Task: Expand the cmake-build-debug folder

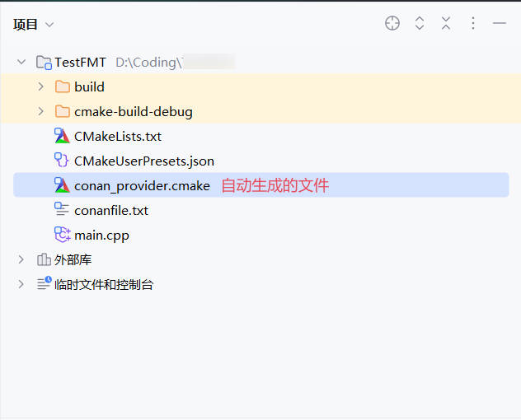Action: click(x=41, y=111)
